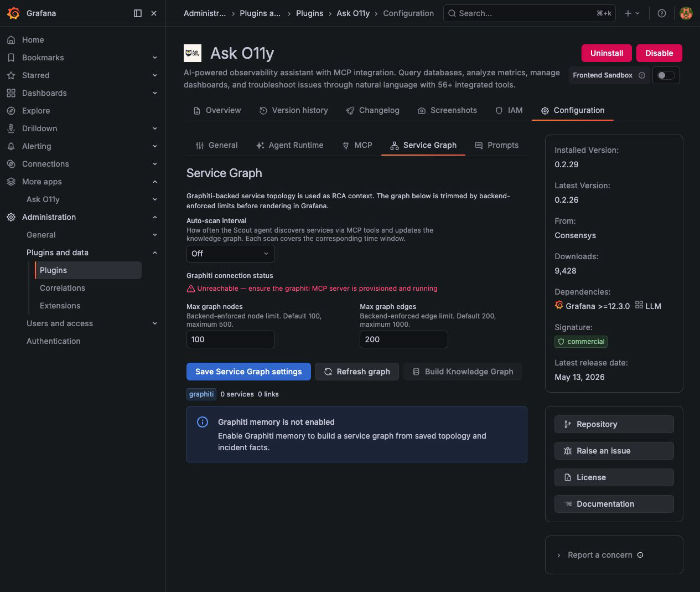Click the Plugins breadcrumb link
The height and width of the screenshot is (592, 700).
point(309,13)
